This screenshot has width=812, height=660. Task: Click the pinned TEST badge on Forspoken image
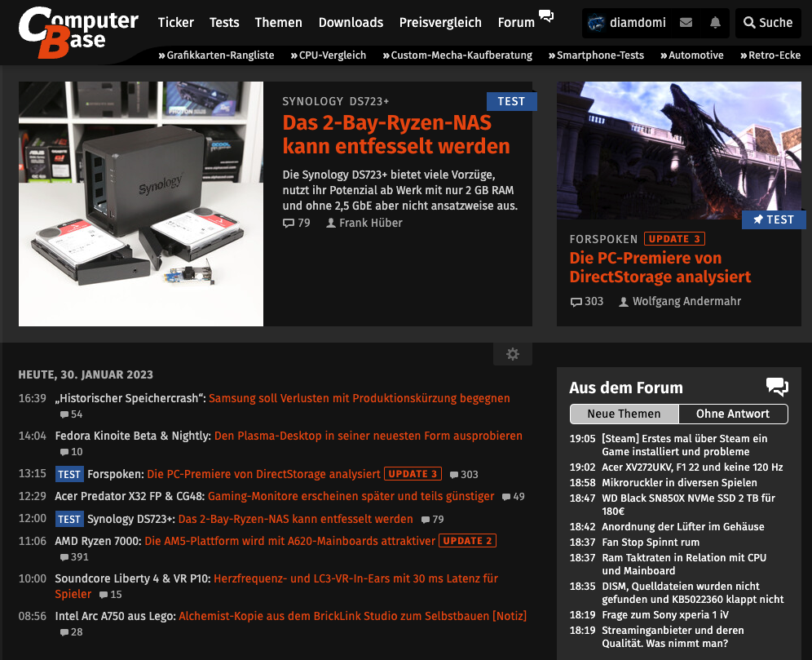(774, 219)
